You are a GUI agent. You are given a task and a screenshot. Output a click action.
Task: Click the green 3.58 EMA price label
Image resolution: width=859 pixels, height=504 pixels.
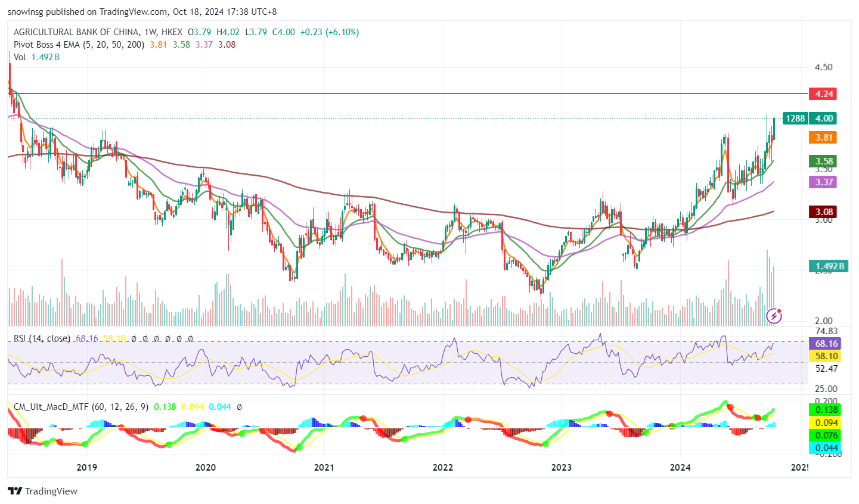(x=823, y=161)
